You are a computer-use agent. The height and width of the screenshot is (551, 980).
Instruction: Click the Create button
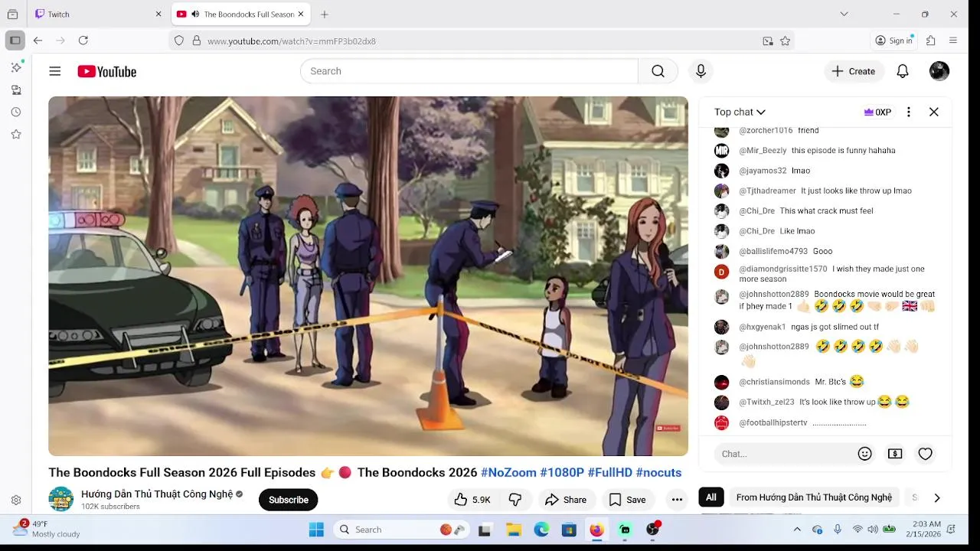point(854,71)
